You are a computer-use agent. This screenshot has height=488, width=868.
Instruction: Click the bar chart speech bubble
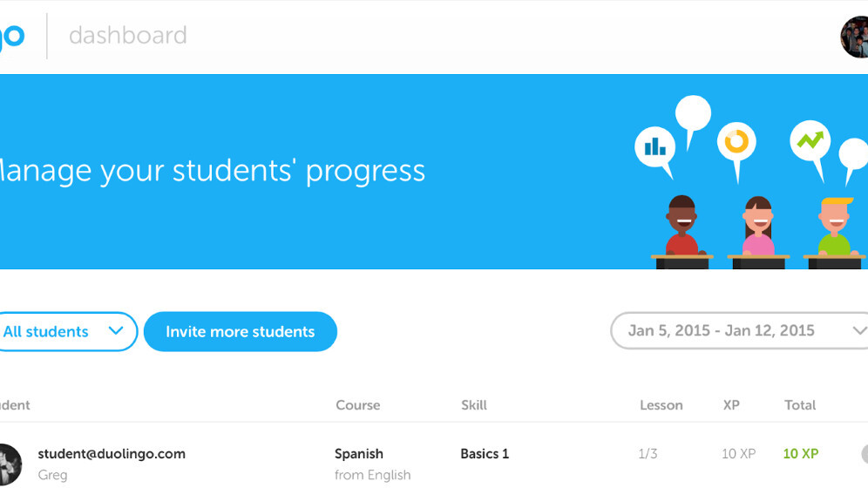tap(655, 146)
